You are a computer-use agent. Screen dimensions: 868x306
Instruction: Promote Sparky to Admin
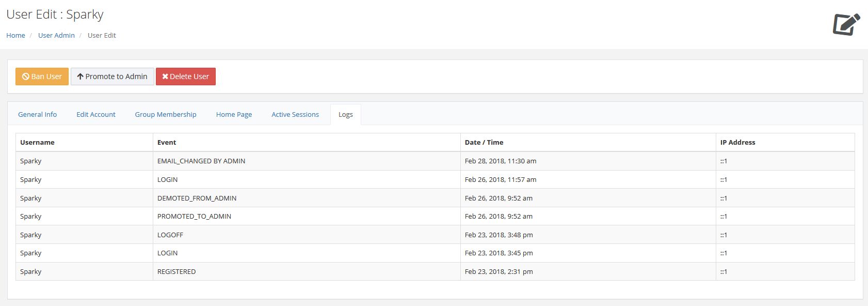[112, 76]
